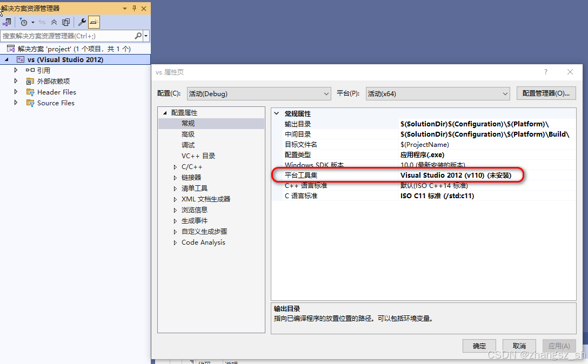Viewport: 588px width, 364px height.
Task: Click the C++ project icon for vs
Action: 20,59
